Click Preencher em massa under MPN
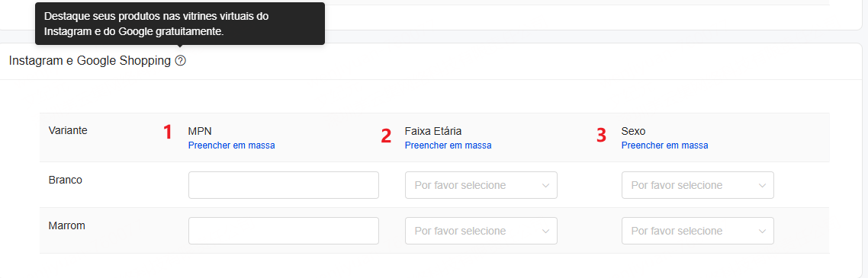This screenshot has width=868, height=278. click(x=231, y=145)
